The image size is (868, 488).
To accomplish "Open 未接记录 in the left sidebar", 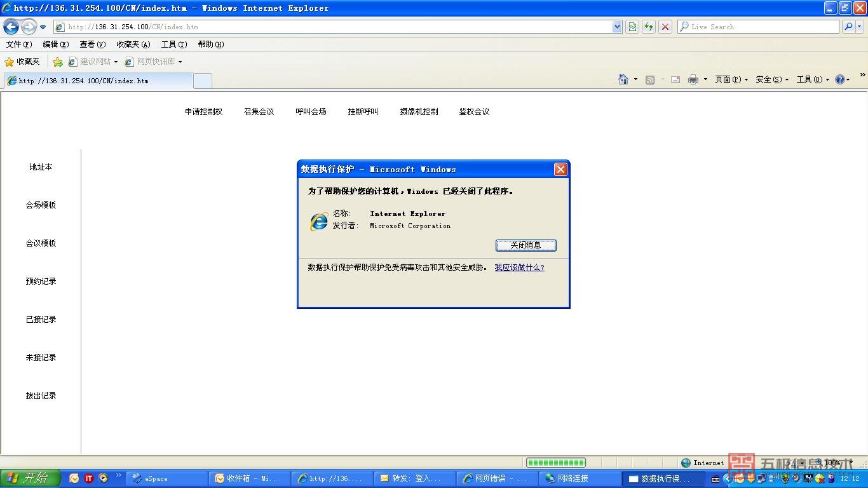I will (x=41, y=358).
